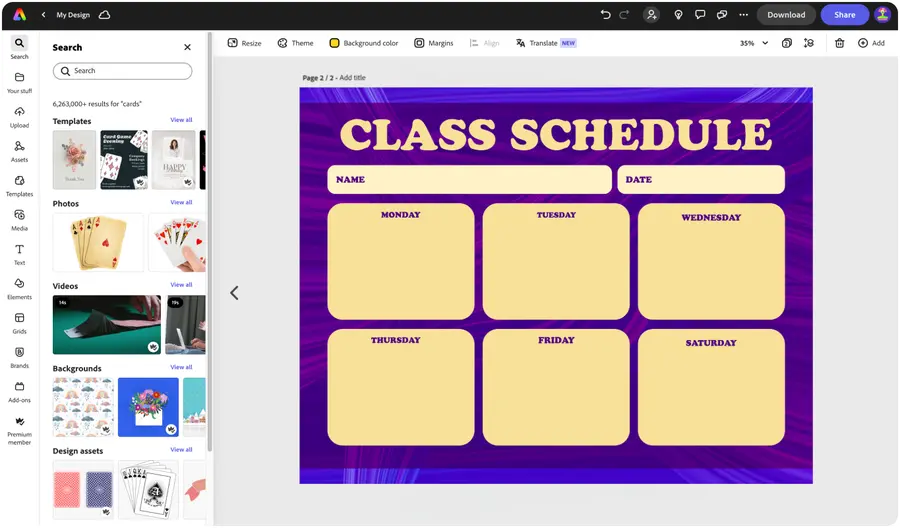Image resolution: width=900 pixels, height=528 pixels.
Task: Select the blue flower envelope background
Action: pos(148,407)
